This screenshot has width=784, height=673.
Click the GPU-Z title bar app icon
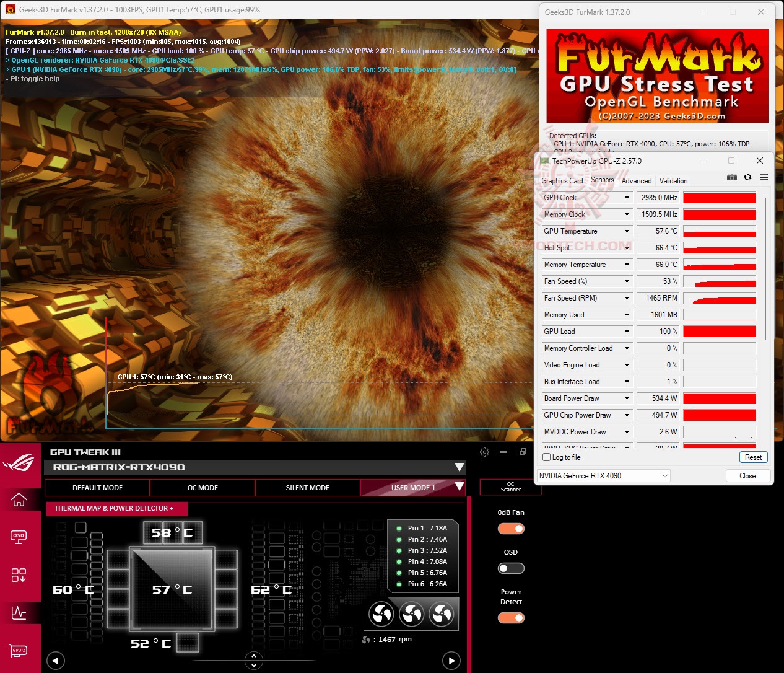(x=544, y=161)
